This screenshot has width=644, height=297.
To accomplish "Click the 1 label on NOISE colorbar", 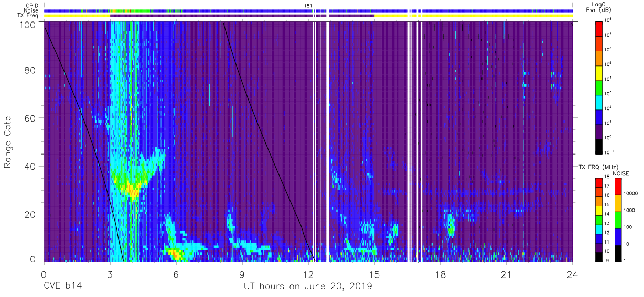I will click(x=626, y=260).
